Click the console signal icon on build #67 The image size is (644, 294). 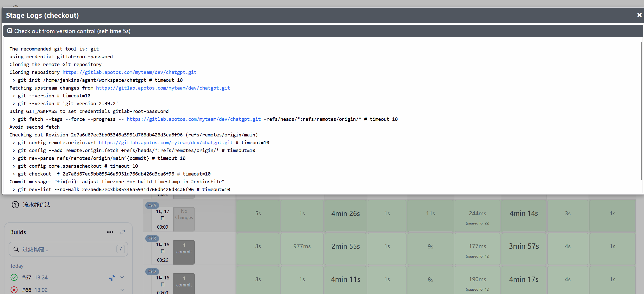[x=112, y=278]
